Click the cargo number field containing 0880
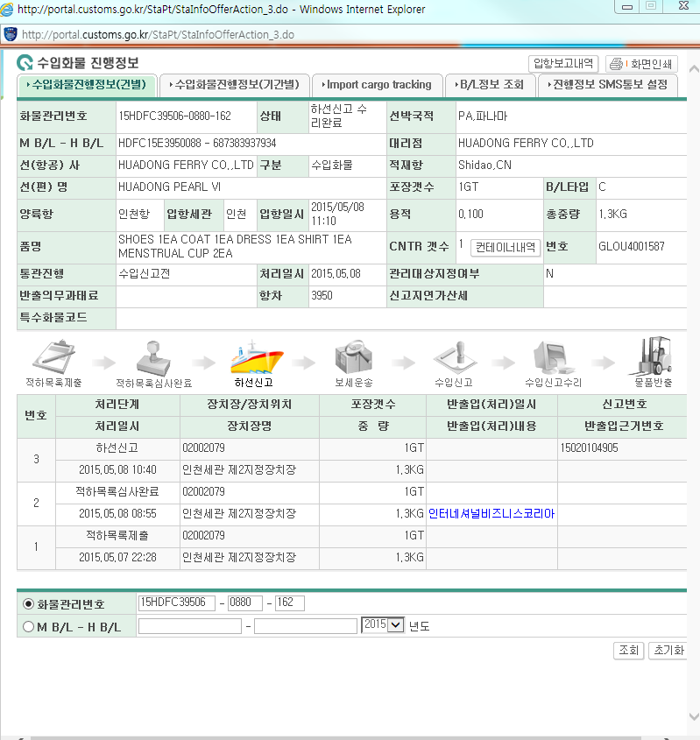Screen dimensions: 700x740 pyautogui.click(x=245, y=603)
